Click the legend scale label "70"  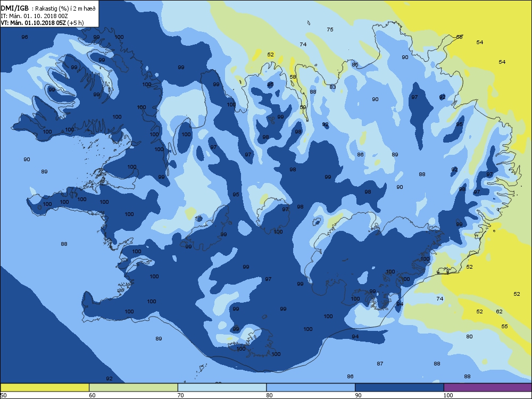[181, 395]
